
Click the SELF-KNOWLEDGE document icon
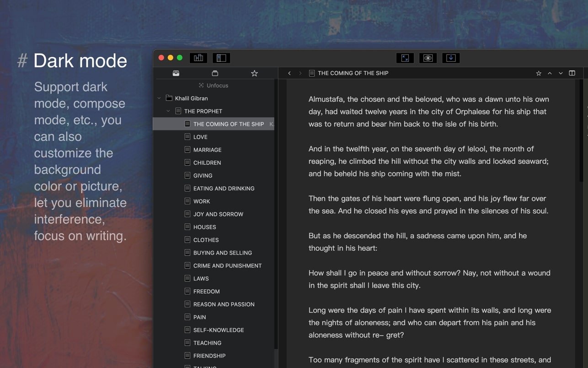click(187, 330)
